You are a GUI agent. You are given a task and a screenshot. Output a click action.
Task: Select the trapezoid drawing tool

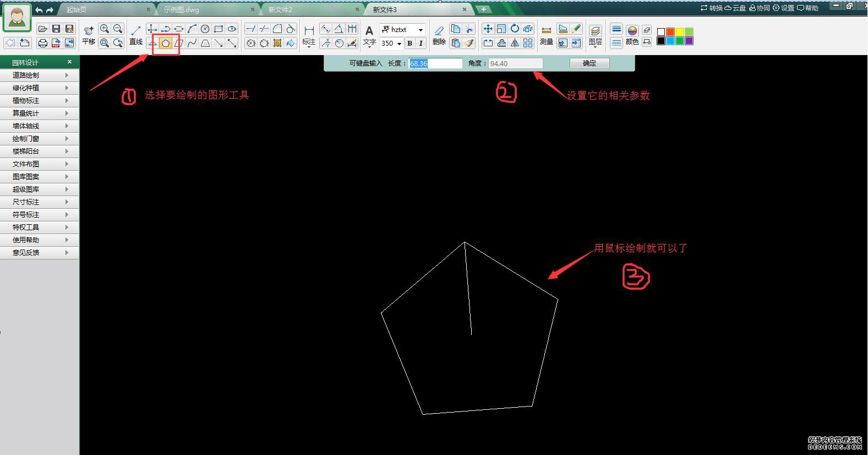tap(205, 43)
